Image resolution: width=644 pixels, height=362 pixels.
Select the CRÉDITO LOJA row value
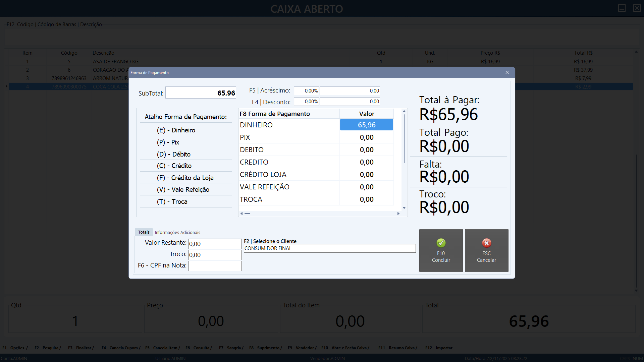coord(366,175)
